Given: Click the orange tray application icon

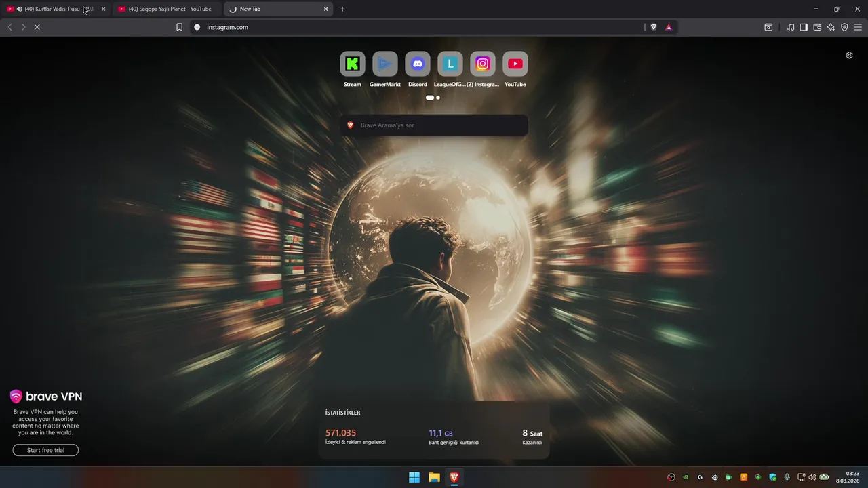Looking at the screenshot, I should click(744, 477).
